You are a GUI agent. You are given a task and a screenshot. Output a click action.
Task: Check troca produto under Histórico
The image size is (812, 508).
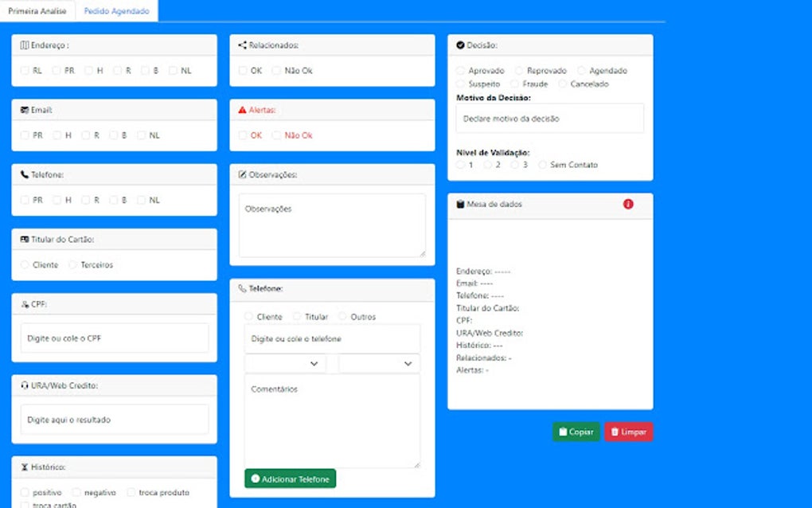131,492
